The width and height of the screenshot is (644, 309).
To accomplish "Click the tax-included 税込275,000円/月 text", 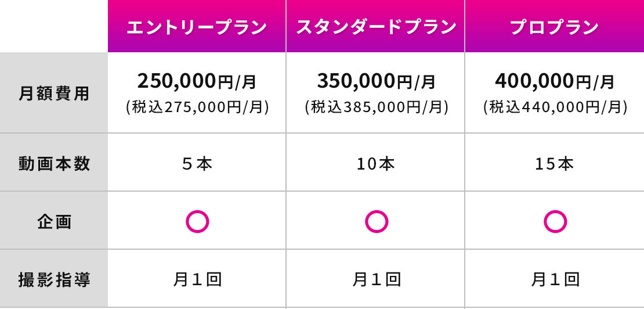I will coord(197,107).
